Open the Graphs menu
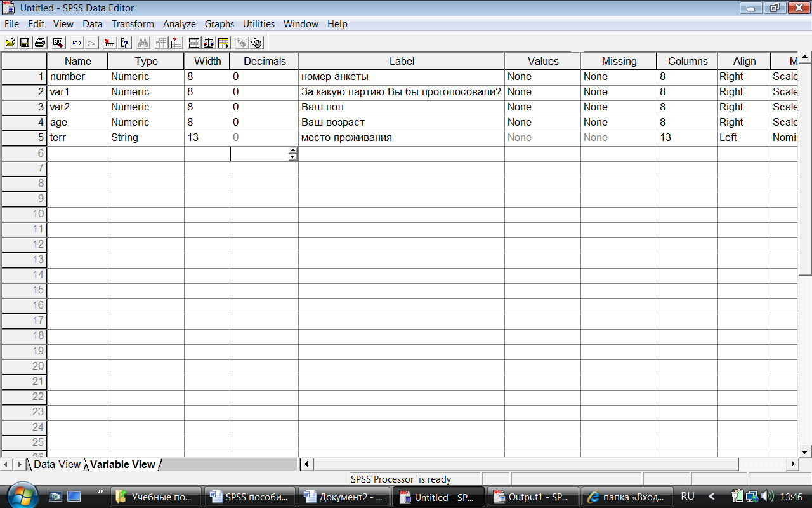The height and width of the screenshot is (508, 812). click(219, 24)
